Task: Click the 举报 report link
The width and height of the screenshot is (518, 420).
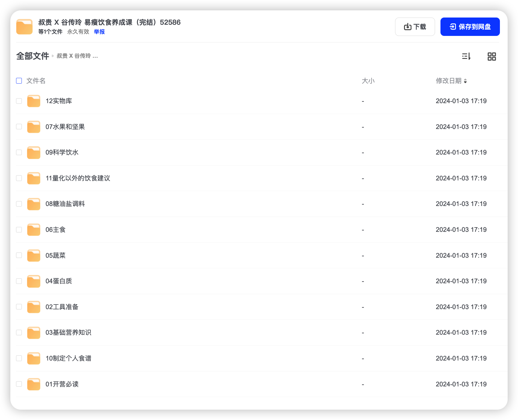Action: [x=99, y=32]
